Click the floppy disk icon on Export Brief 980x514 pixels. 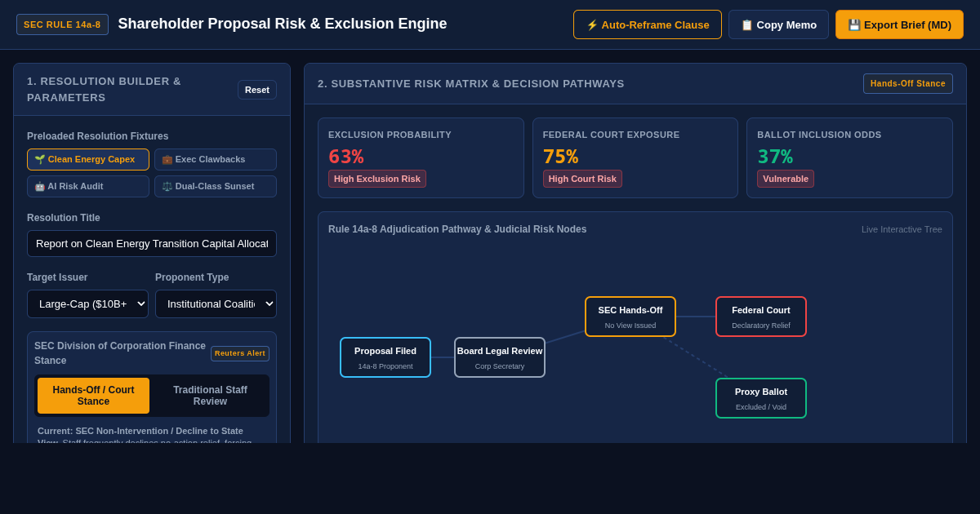854,25
